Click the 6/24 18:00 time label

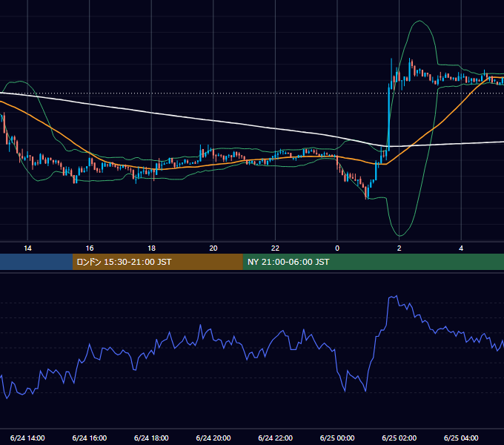point(151,438)
